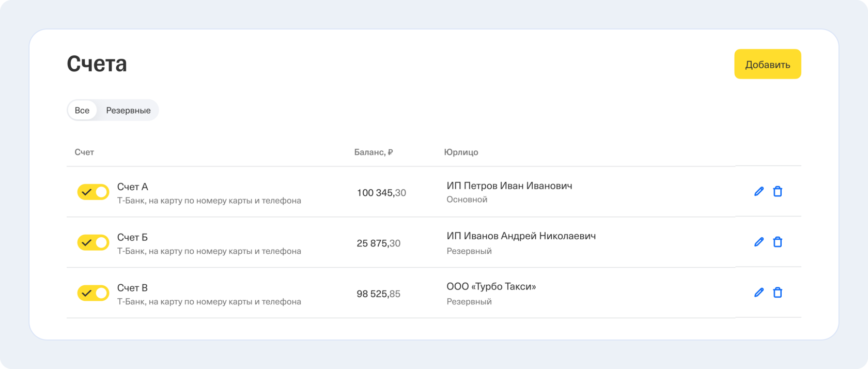Open editing for Счет В
868x369 pixels.
click(758, 293)
